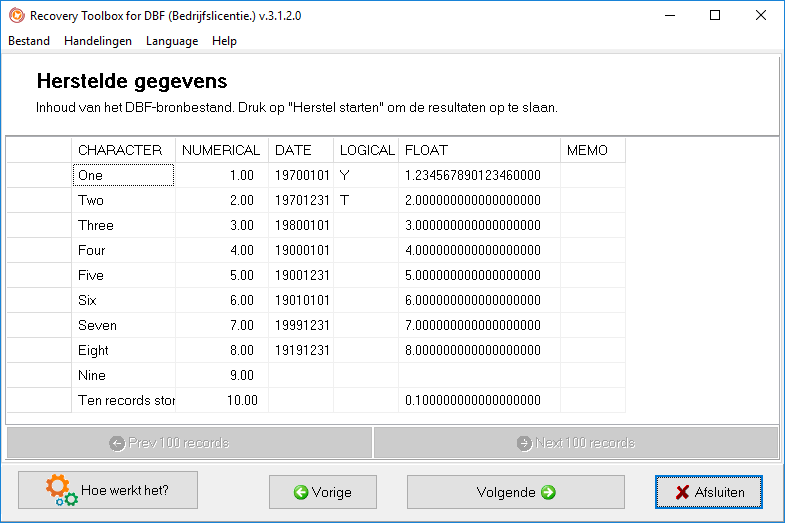
Task: Open the Help menu
Action: pyautogui.click(x=224, y=41)
